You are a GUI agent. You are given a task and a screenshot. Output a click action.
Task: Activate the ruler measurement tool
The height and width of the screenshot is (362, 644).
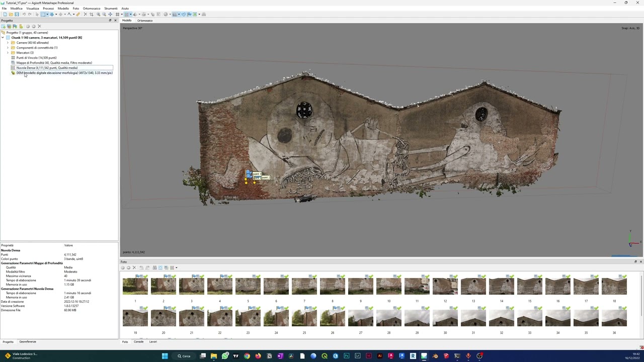pos(78,14)
